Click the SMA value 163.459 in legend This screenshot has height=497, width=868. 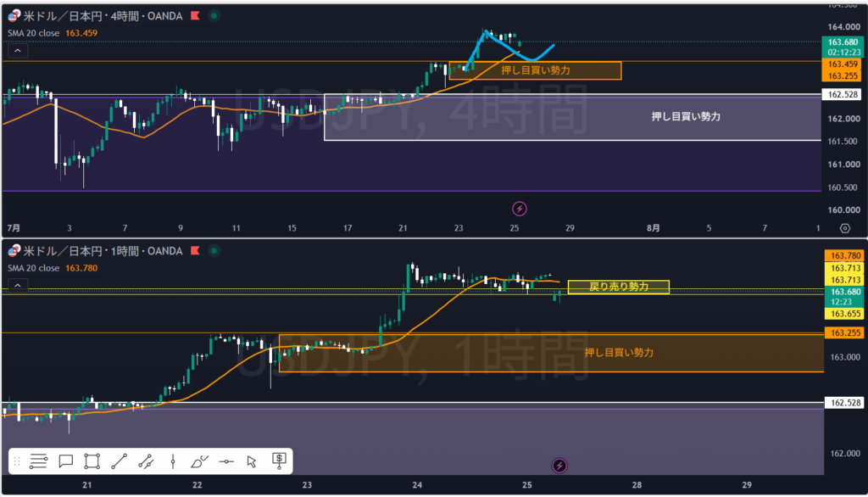[81, 33]
